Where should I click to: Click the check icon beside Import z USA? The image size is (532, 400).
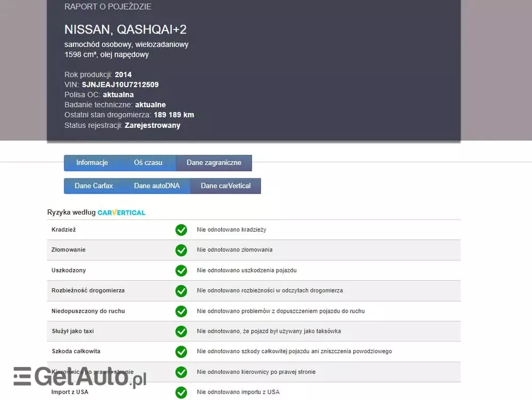tap(181, 392)
